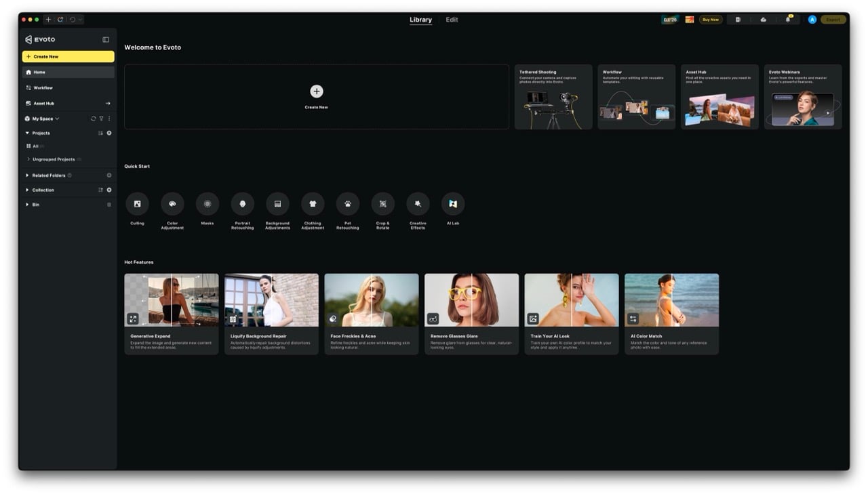Click the info icon beside Related Folders

[70, 176]
